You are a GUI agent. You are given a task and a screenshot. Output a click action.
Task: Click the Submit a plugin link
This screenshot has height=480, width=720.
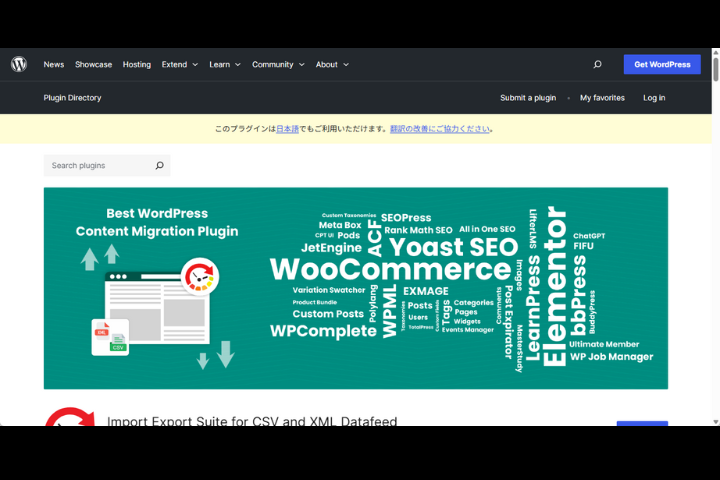click(528, 98)
